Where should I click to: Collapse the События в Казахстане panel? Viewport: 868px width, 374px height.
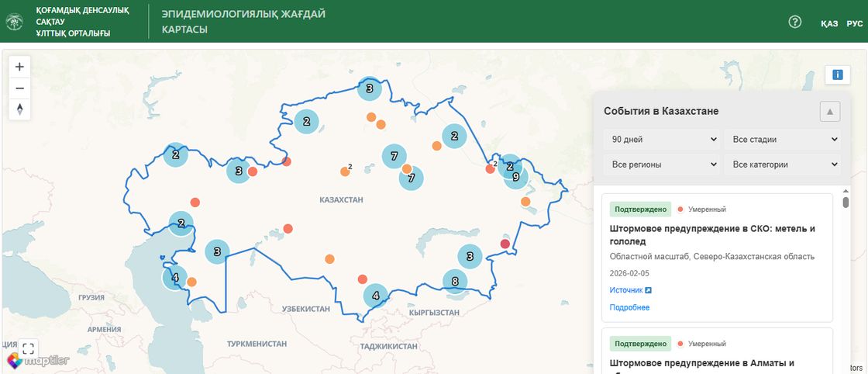coord(829,112)
